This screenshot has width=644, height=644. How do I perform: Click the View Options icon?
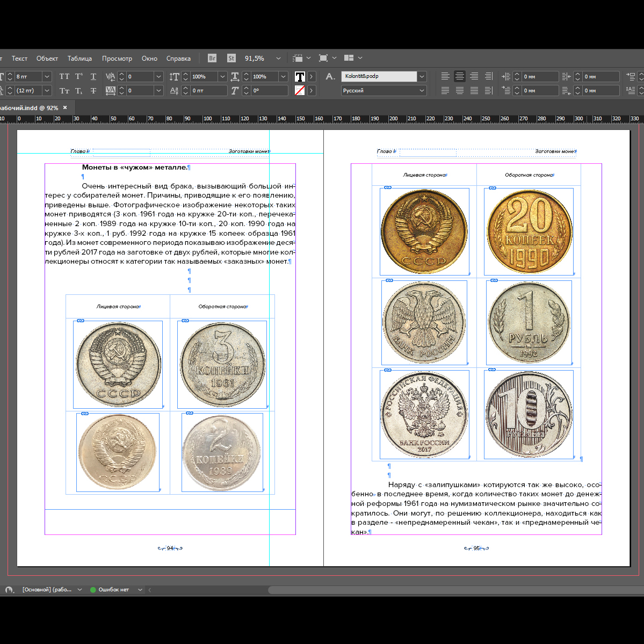coord(298,59)
